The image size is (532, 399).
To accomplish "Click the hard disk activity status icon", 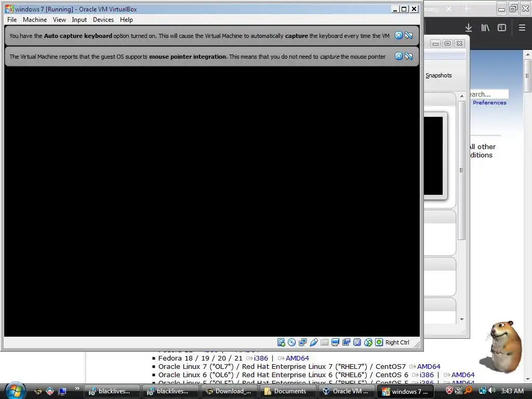I will [x=281, y=342].
